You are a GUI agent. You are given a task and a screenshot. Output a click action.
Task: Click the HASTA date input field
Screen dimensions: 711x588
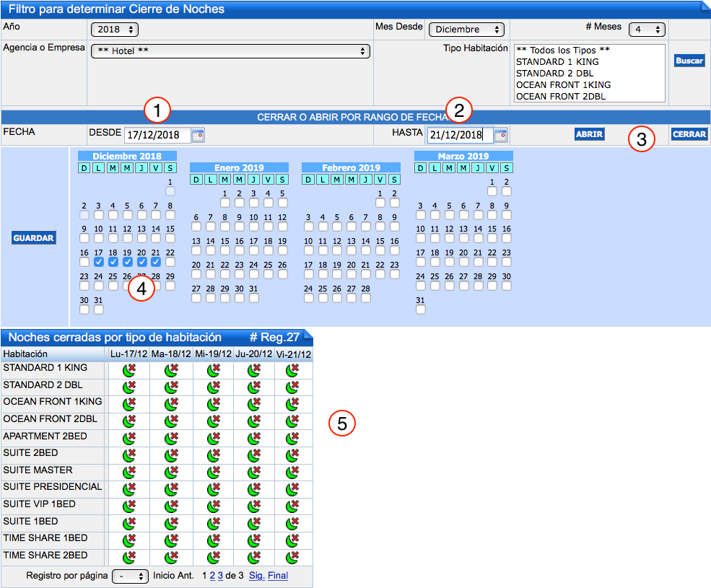tap(459, 135)
